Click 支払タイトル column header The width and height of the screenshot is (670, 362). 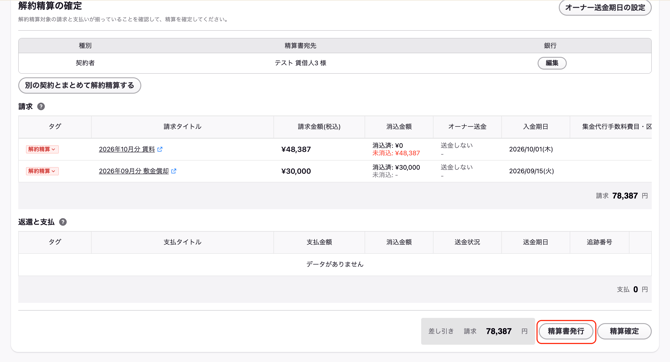[182, 242]
